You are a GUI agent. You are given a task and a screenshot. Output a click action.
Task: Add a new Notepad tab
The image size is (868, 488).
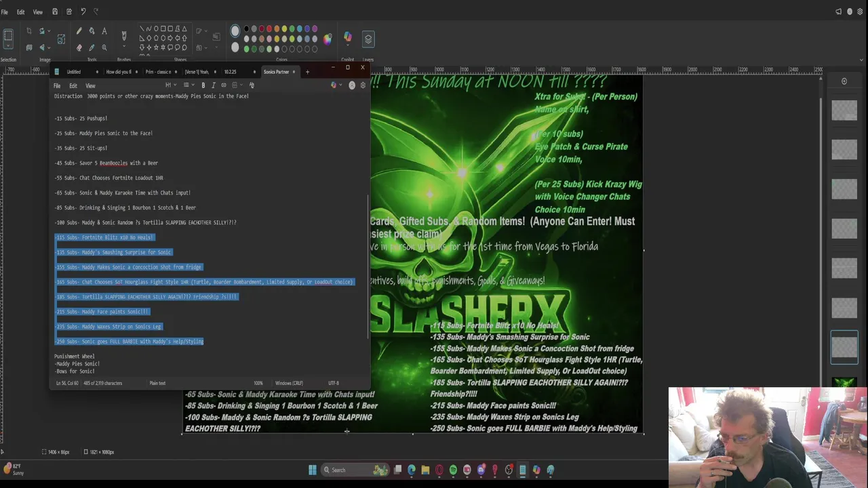(x=307, y=72)
